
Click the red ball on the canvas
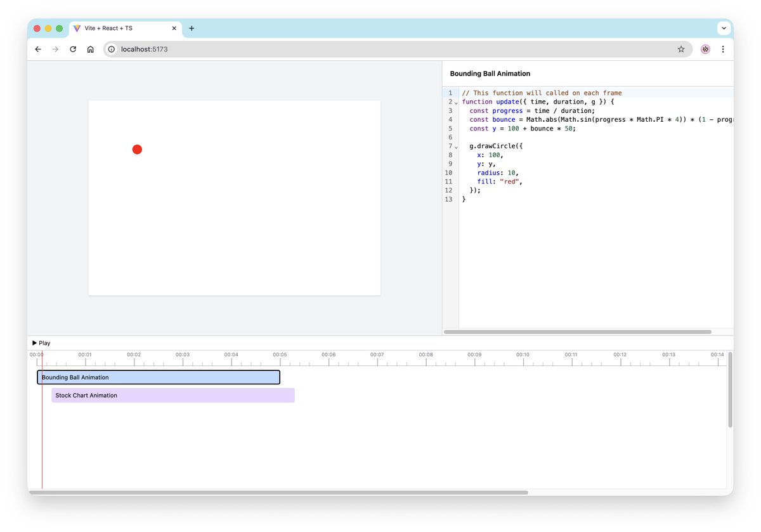click(x=137, y=150)
